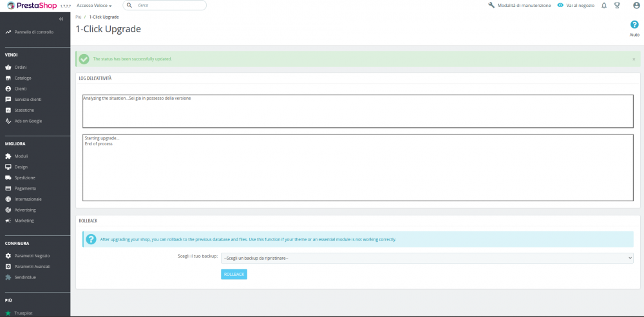The width and height of the screenshot is (644, 317).
Task: Open the Aiuto help icon
Action: 634,25
